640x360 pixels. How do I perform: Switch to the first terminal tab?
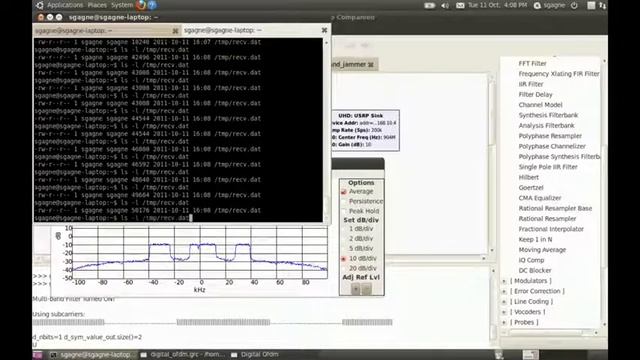tap(107, 31)
